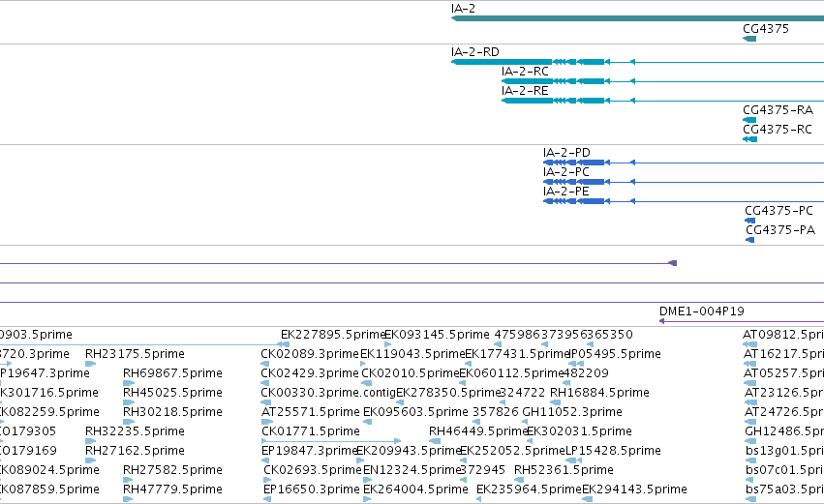Select the IA-2-PC protein label
Image resolution: width=824 pixels, height=504 pixels.
click(566, 172)
